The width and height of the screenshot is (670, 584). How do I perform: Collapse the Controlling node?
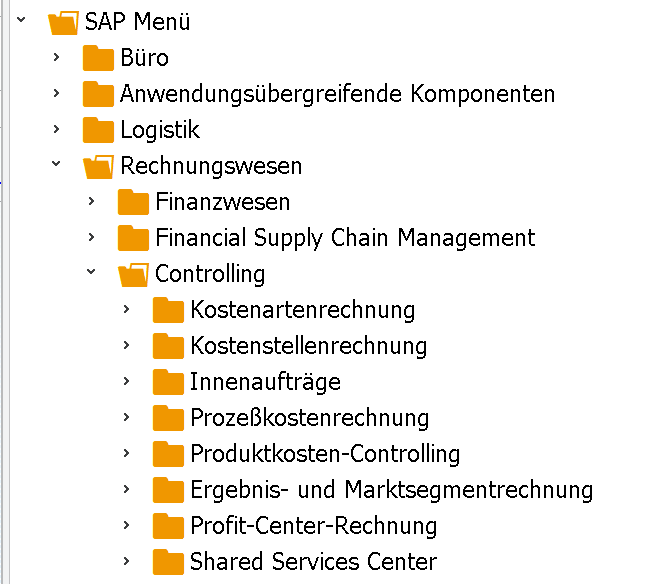click(x=91, y=271)
